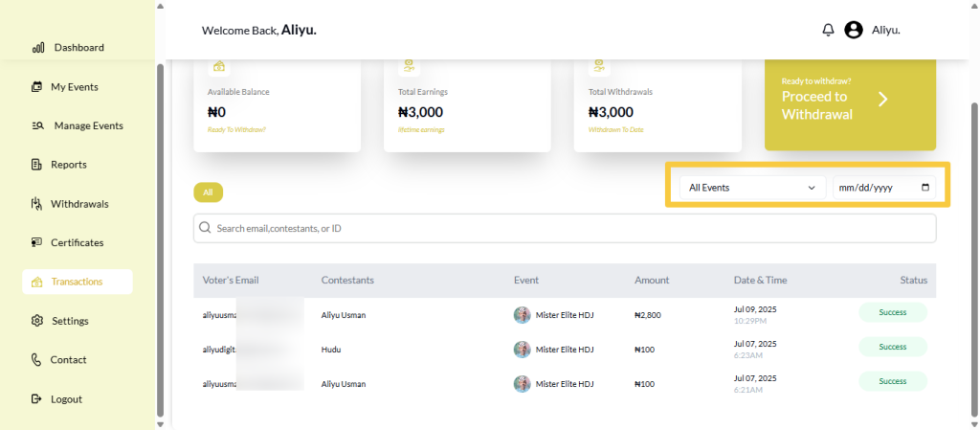
Task: Click the Logout icon in sidebar
Action: [x=37, y=399]
